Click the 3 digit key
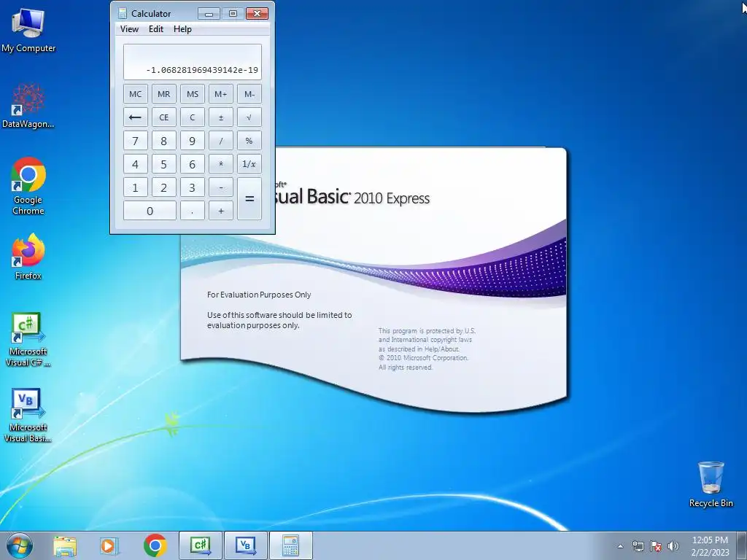747x560 pixels. (x=193, y=187)
